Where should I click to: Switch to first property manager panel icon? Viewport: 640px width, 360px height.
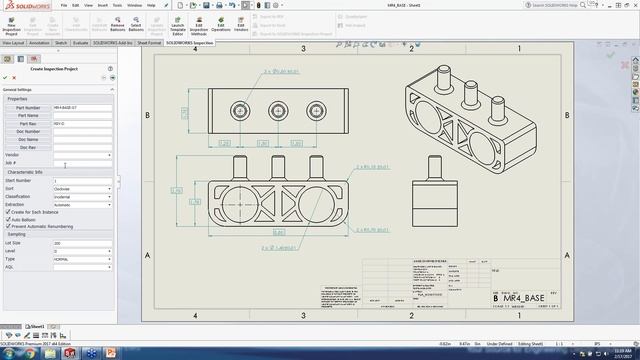[7, 59]
